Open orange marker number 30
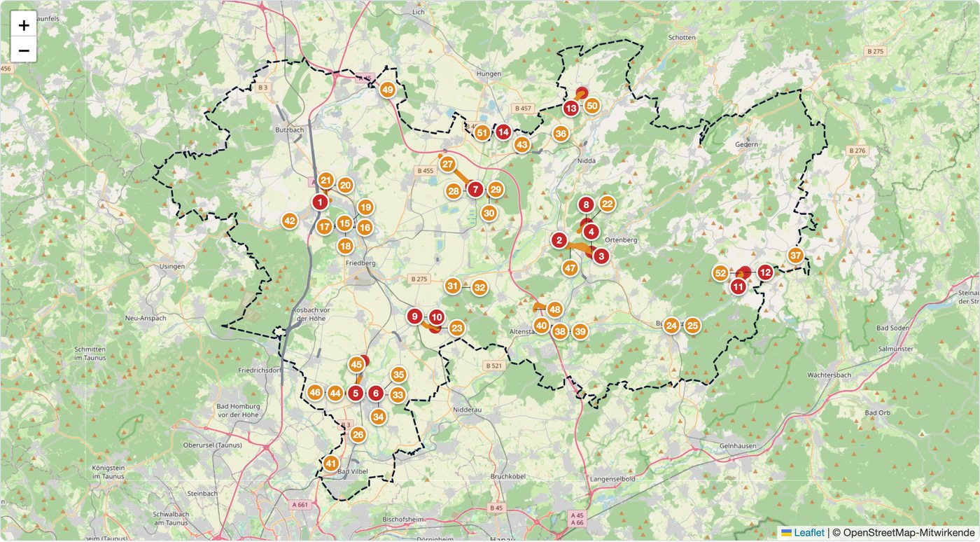 [x=489, y=214]
